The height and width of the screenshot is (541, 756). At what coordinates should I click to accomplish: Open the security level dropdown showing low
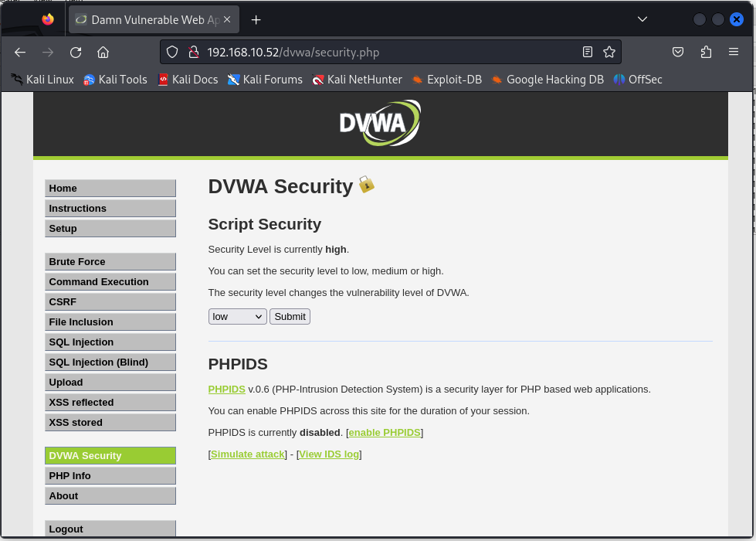[237, 317]
